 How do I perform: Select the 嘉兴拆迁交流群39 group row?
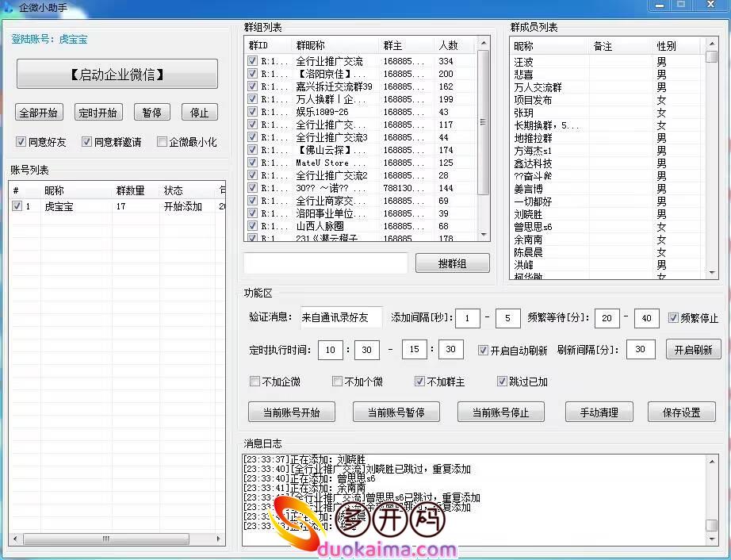coord(334,86)
